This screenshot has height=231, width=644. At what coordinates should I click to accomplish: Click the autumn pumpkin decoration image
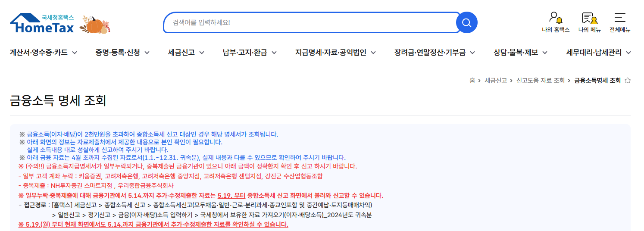95,24
